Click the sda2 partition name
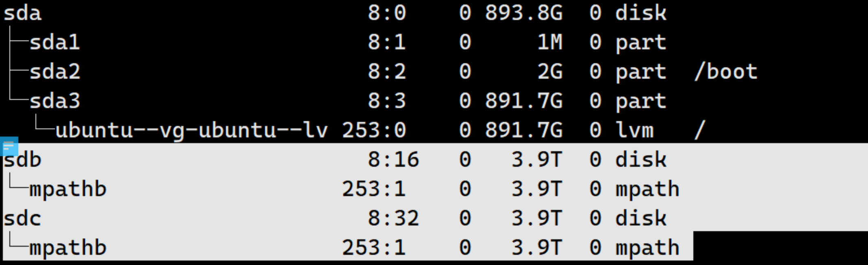The image size is (868, 265). (55, 72)
